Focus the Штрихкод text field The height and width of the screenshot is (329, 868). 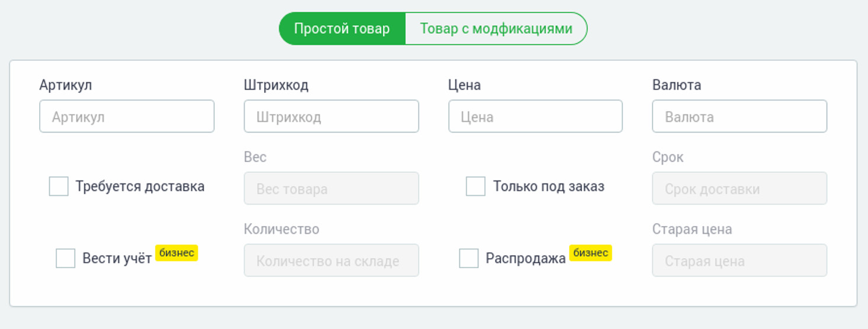(x=331, y=117)
